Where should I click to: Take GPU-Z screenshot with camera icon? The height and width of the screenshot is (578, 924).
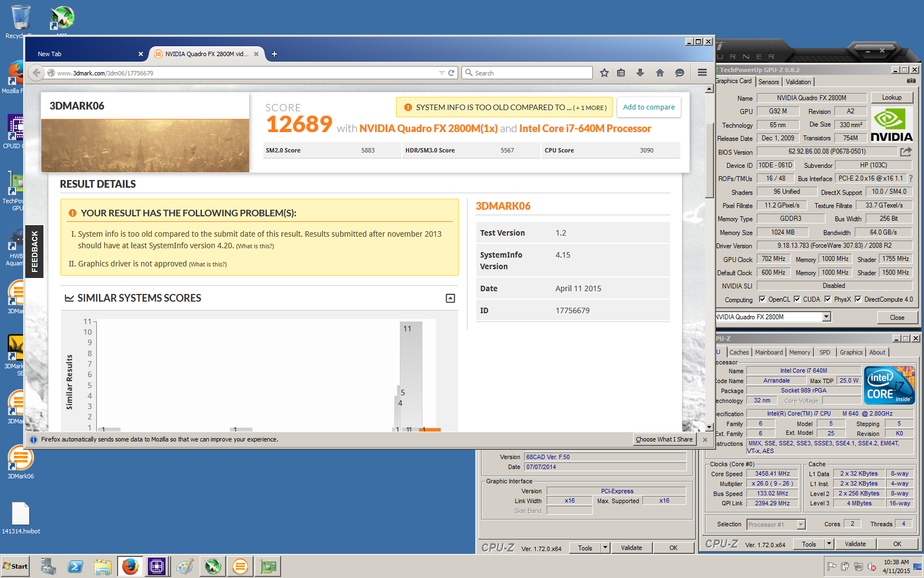point(911,81)
